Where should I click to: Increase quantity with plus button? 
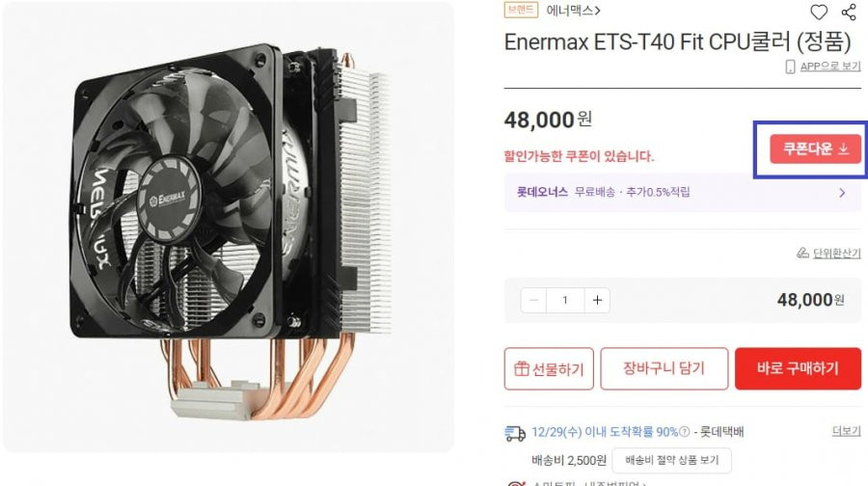coord(597,300)
